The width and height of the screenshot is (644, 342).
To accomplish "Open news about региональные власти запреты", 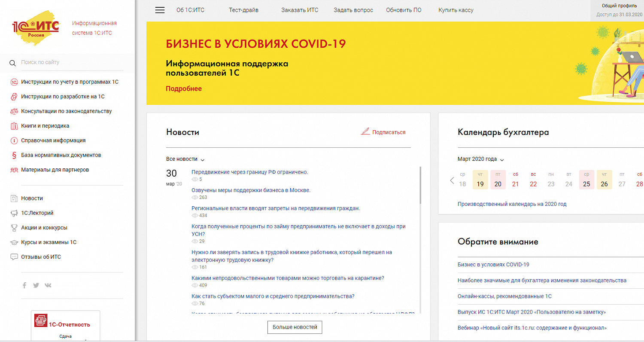I will [276, 208].
